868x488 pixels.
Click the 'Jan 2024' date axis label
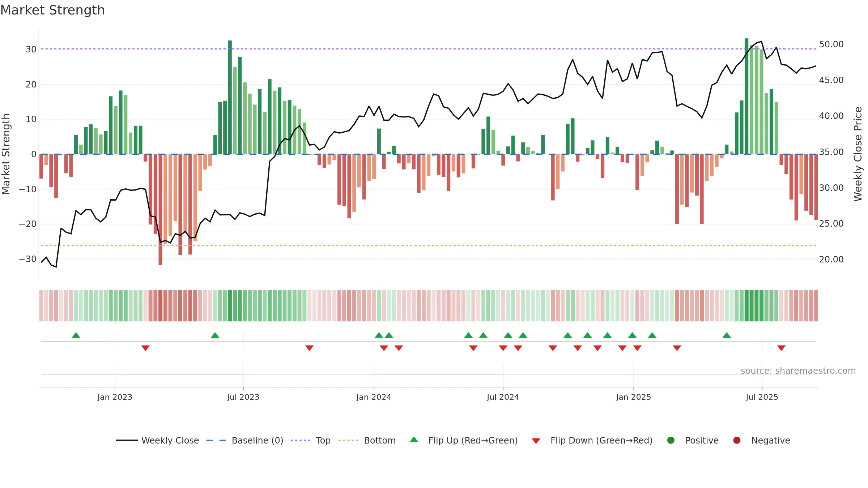[374, 397]
